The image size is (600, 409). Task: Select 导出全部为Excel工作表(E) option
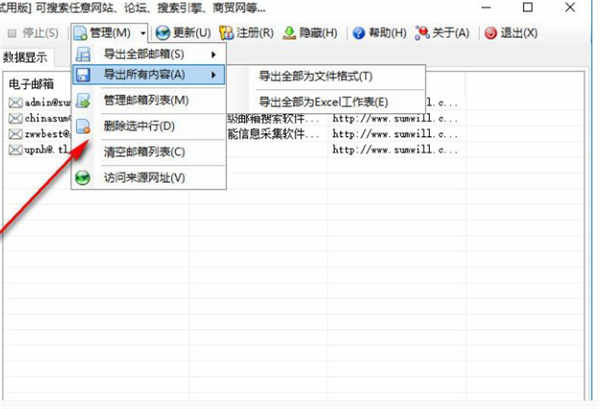(x=322, y=102)
